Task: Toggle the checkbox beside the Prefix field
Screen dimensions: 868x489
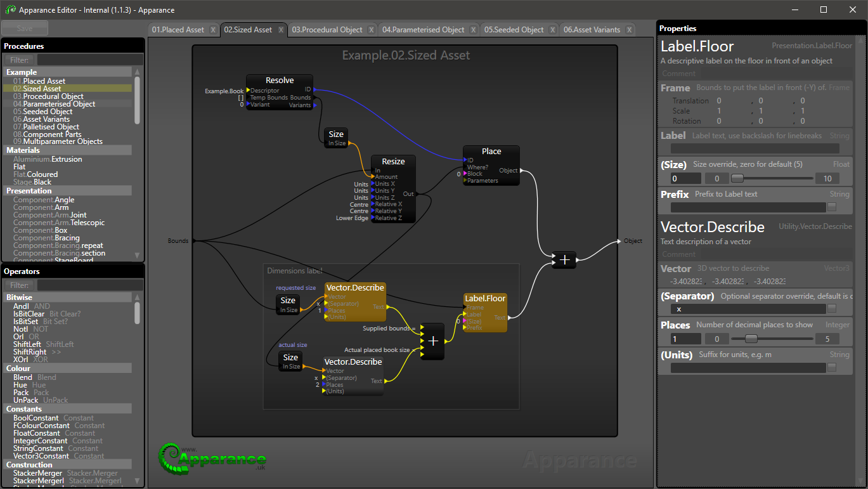Action: pos(832,207)
